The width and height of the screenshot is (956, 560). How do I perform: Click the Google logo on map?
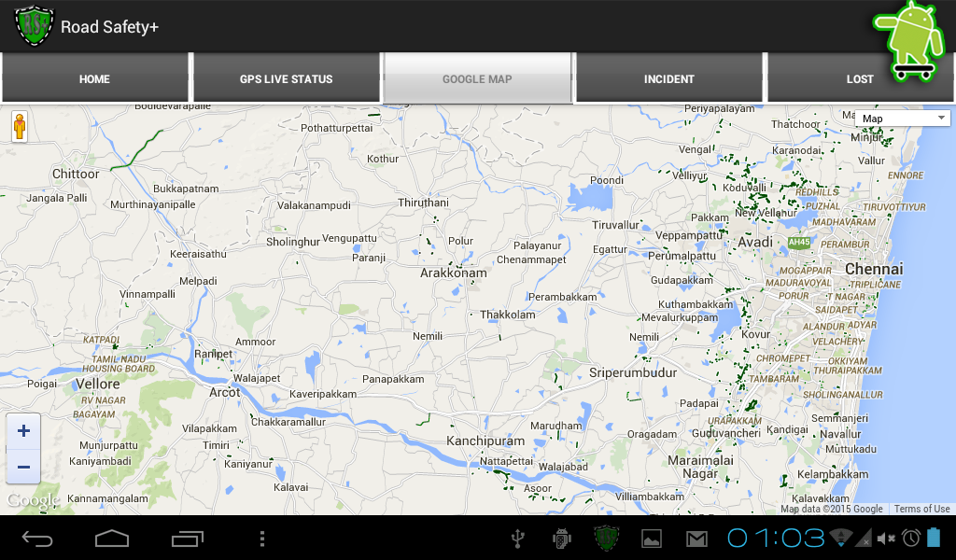click(x=33, y=500)
